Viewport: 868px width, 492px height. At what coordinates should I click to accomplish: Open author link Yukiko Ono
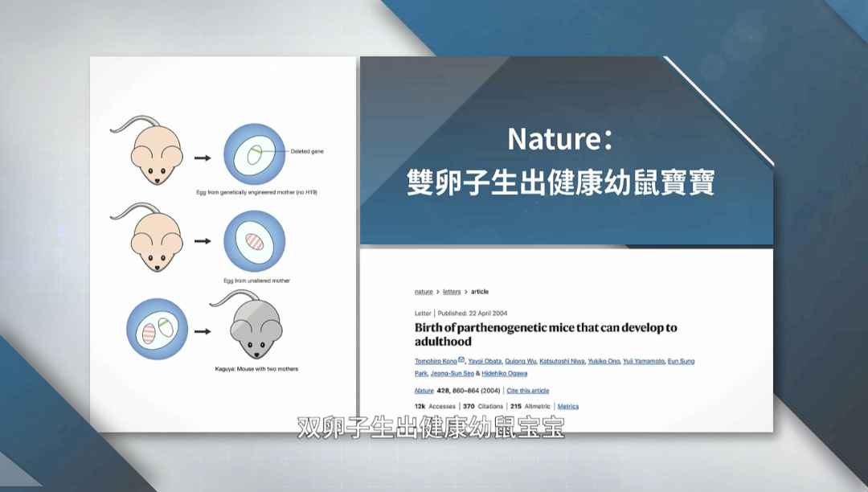(x=604, y=361)
